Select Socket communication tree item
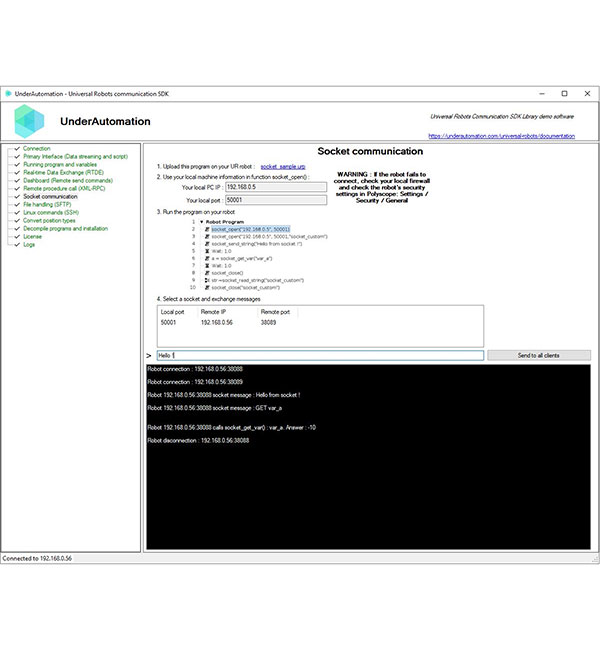Viewport: 600px width, 650px height. pyautogui.click(x=50, y=196)
